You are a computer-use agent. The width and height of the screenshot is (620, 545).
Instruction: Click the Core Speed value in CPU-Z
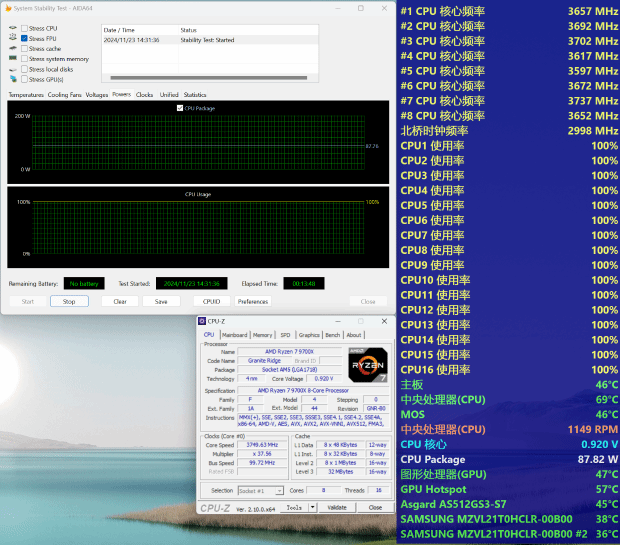pos(262,445)
